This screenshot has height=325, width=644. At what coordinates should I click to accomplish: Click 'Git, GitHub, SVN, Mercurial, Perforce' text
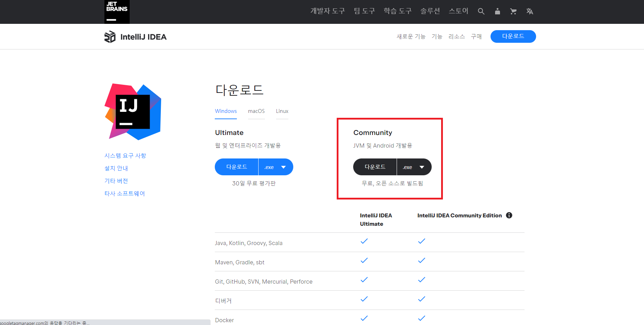coord(264,282)
